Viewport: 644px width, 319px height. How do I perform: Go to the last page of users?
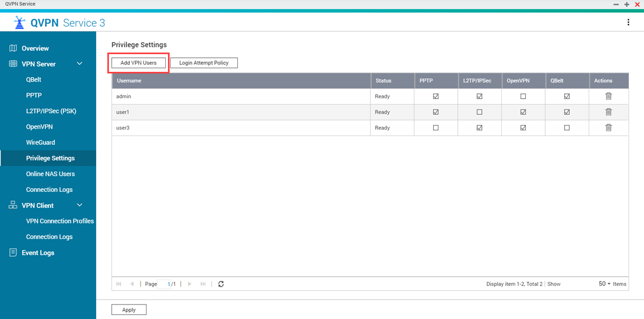click(x=203, y=284)
